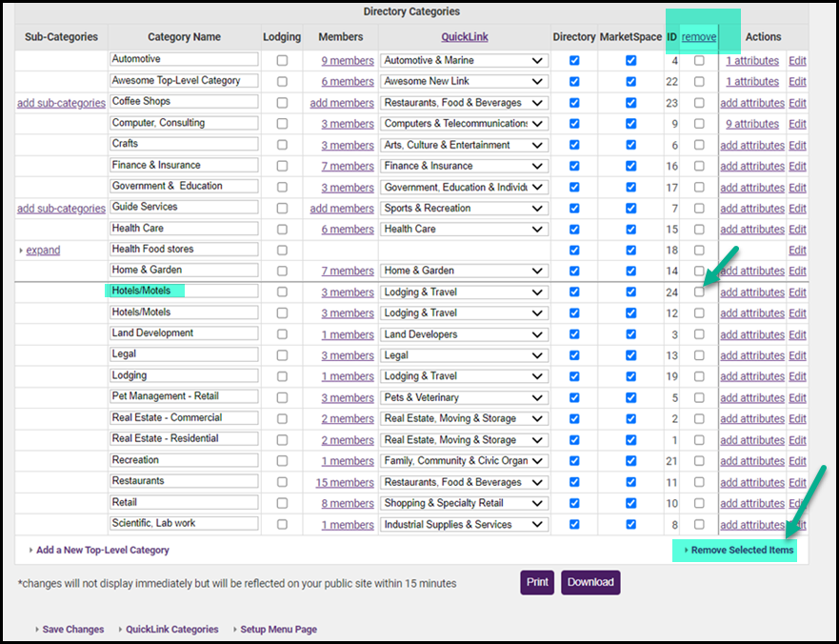Image resolution: width=839 pixels, height=644 pixels.
Task: Open QuickLink dropdown for Legal category
Action: tap(464, 355)
